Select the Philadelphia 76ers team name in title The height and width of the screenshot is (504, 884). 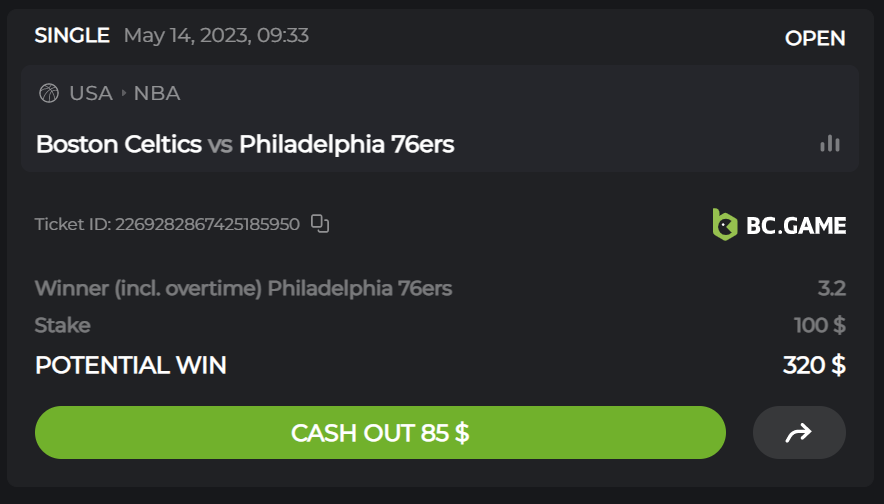(x=347, y=144)
